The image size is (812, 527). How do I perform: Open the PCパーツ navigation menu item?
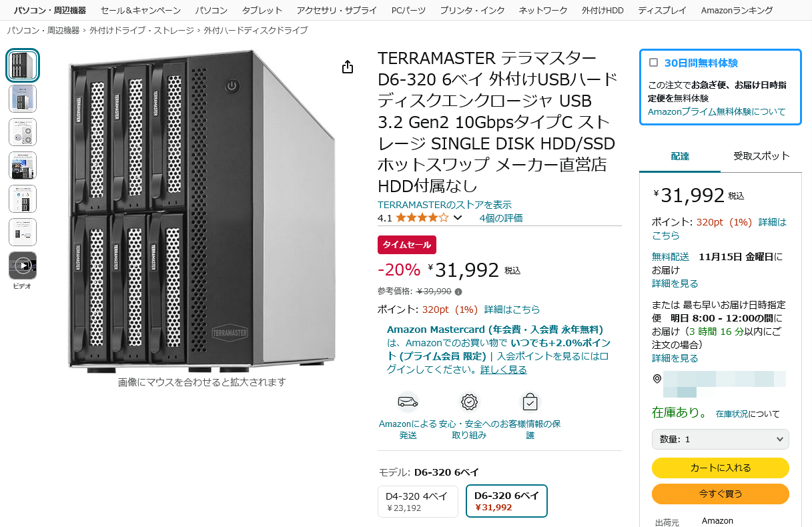pos(408,11)
